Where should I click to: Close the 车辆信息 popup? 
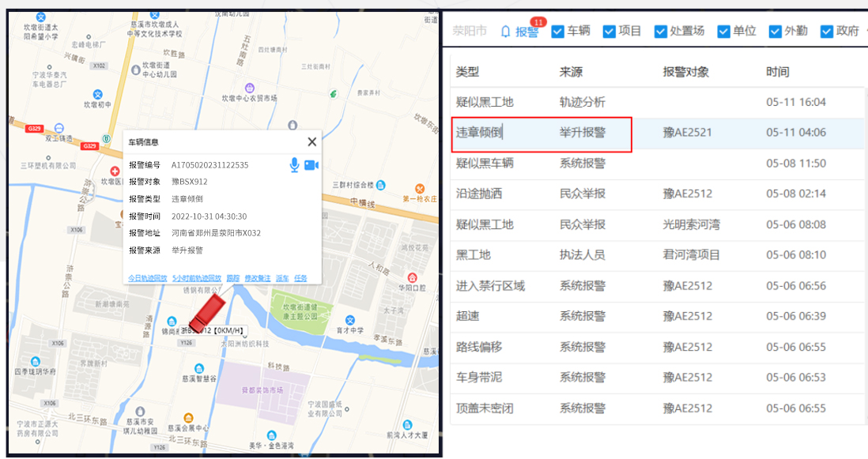pos(311,141)
